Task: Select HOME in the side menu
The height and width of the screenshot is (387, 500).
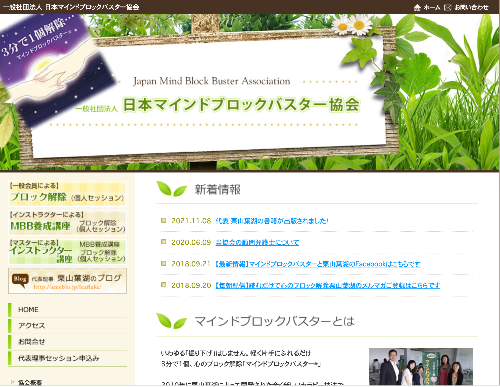Action: [68, 310]
